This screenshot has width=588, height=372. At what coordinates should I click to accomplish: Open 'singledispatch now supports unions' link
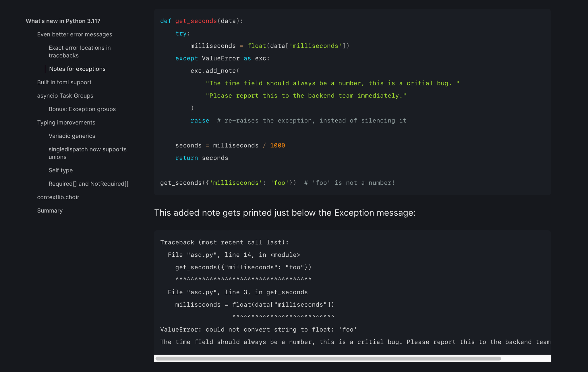(x=88, y=153)
